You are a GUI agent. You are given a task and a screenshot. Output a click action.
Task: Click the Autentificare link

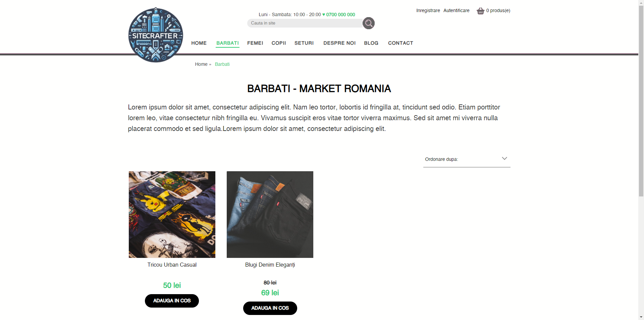pyautogui.click(x=456, y=10)
